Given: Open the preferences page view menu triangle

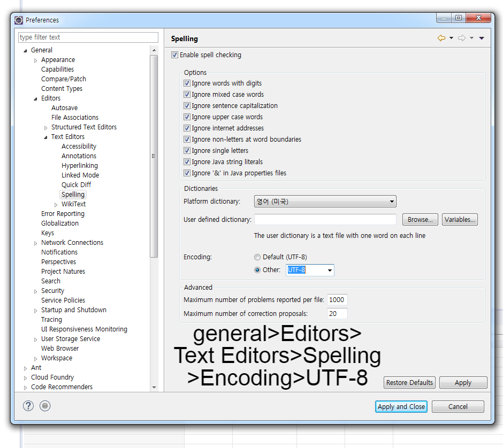Looking at the screenshot, I should 482,38.
